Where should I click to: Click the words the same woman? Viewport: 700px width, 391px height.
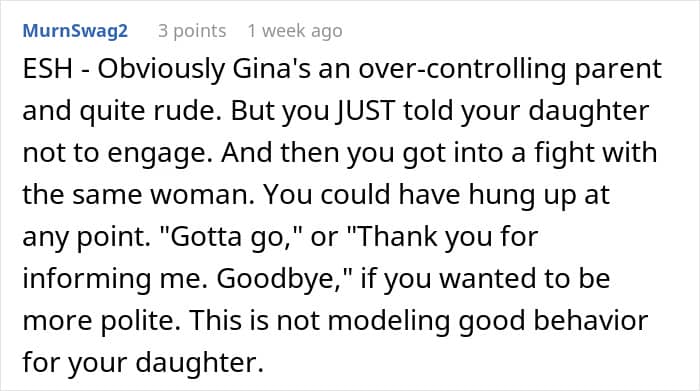pos(138,195)
